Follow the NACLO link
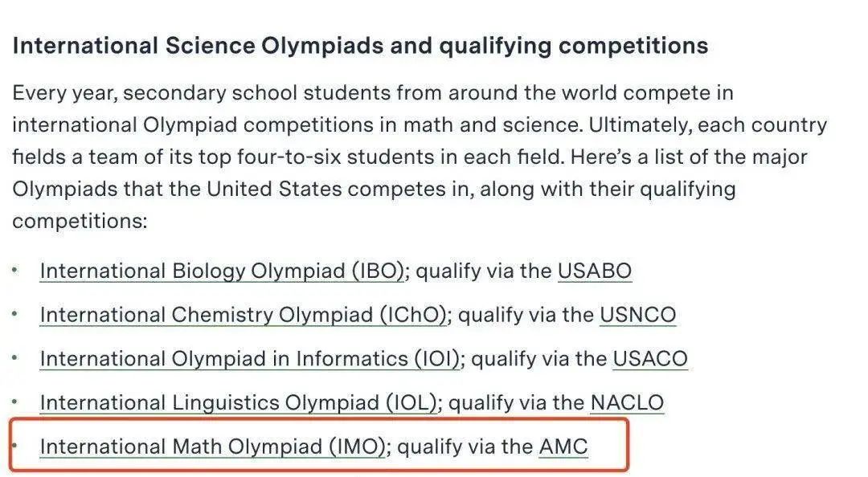Image resolution: width=868 pixels, height=477 pixels. (x=627, y=402)
